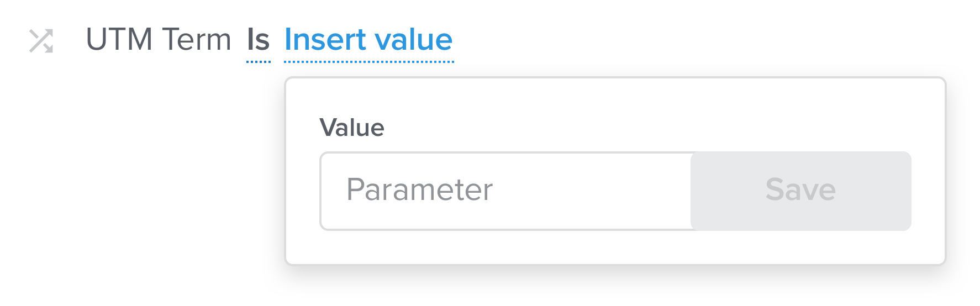
Task: Click the dotted-underlined "Is" text
Action: [x=258, y=40]
